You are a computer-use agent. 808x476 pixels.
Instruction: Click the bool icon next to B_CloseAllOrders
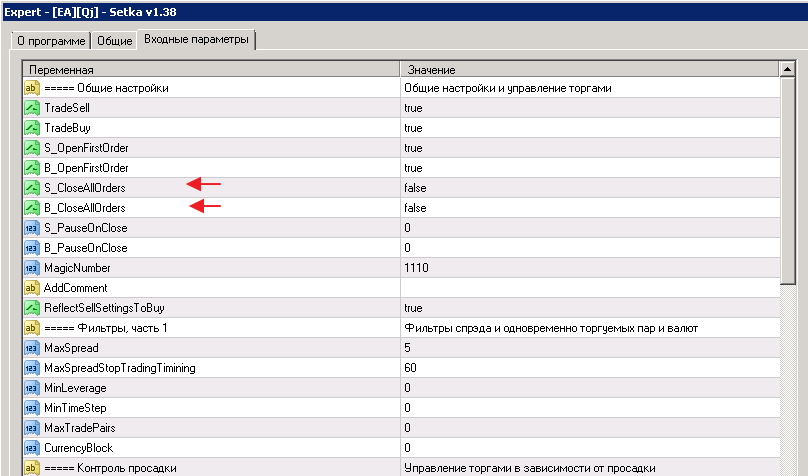click(32, 208)
